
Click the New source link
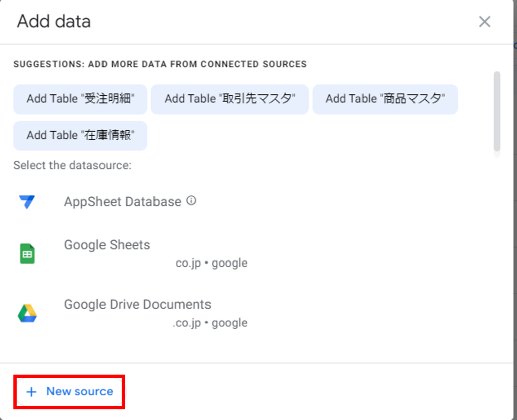[x=69, y=391]
